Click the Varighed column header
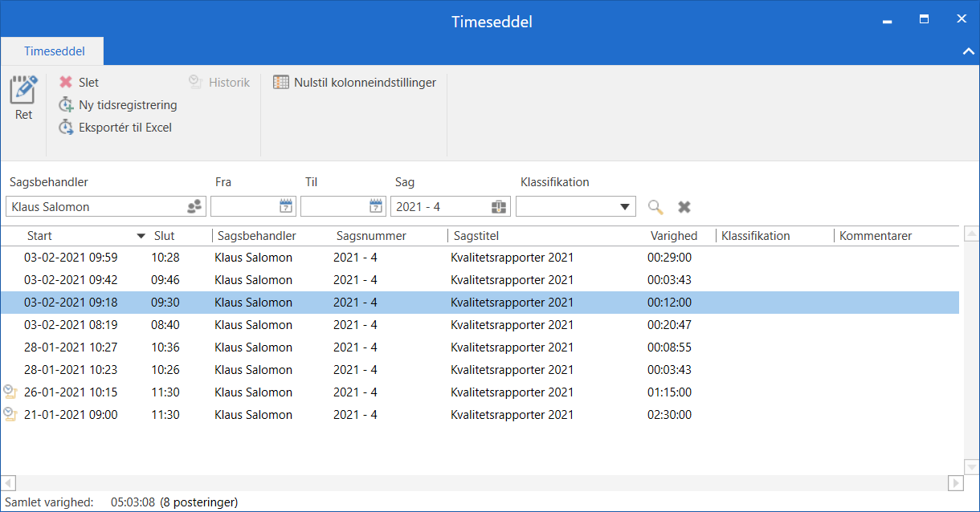The width and height of the screenshot is (980, 512). (x=673, y=236)
